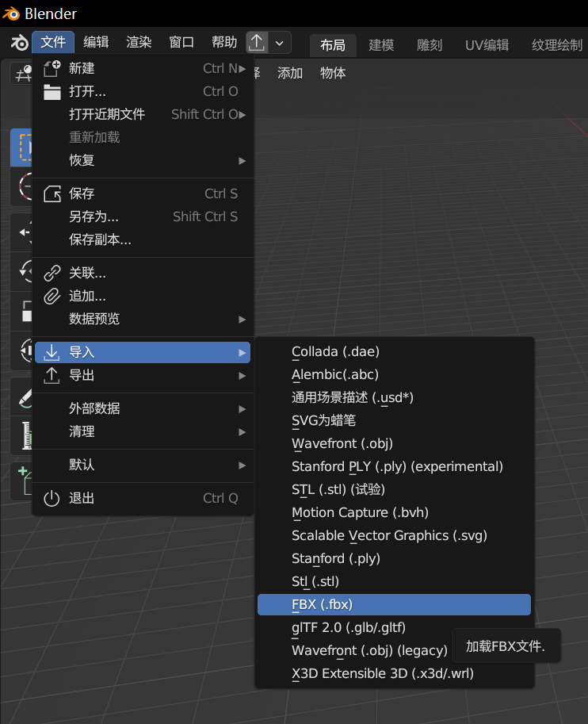Expand the 导出 (Export) submenu

pos(143,375)
